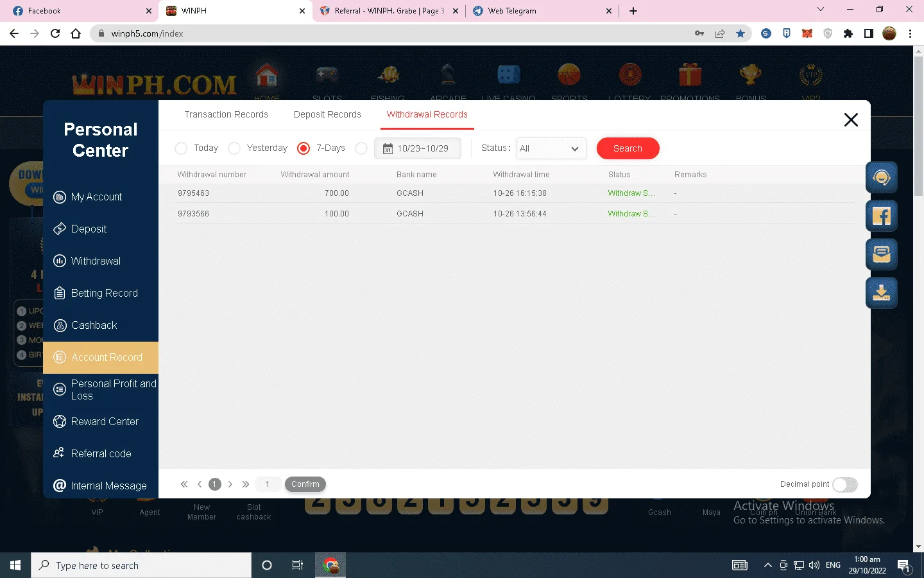924x578 pixels.
Task: Toggle the Decimal point switch
Action: tap(844, 485)
